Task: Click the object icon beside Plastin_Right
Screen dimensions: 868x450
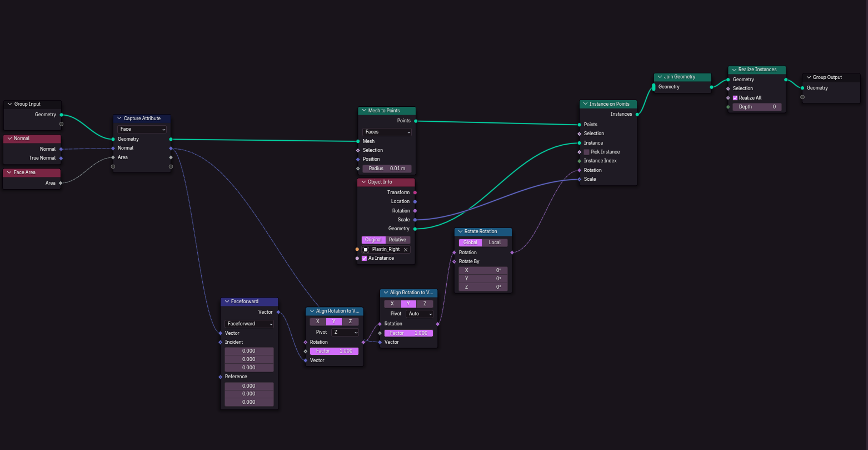Action: tap(366, 250)
